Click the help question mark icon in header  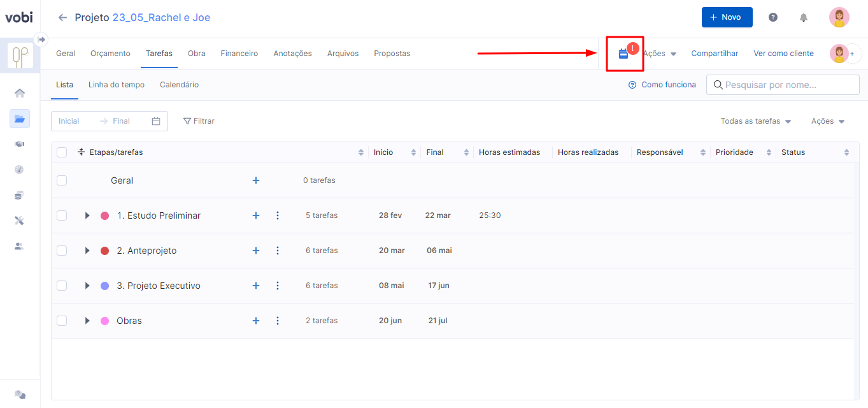[x=773, y=17]
